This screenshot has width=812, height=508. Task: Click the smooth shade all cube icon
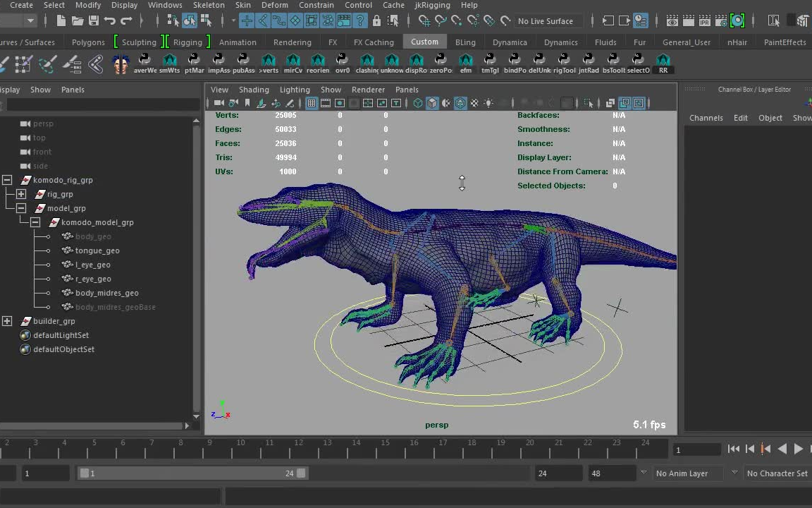[432, 103]
